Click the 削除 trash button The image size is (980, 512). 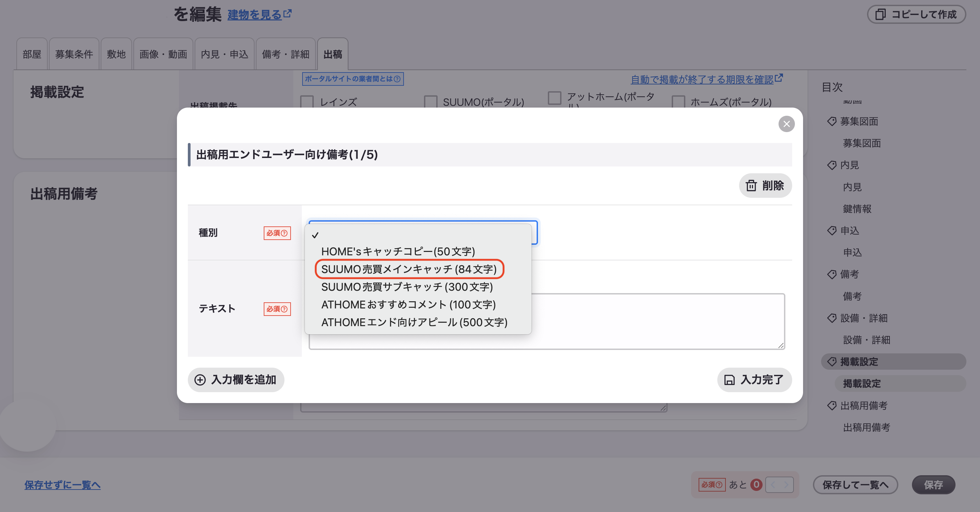click(765, 186)
